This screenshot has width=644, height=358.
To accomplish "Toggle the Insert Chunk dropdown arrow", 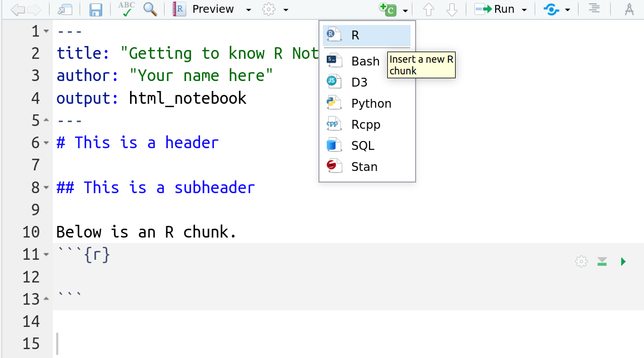I will coord(406,10).
